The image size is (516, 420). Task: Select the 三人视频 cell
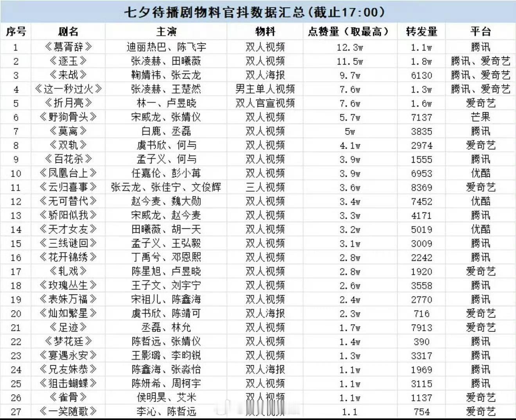click(265, 187)
